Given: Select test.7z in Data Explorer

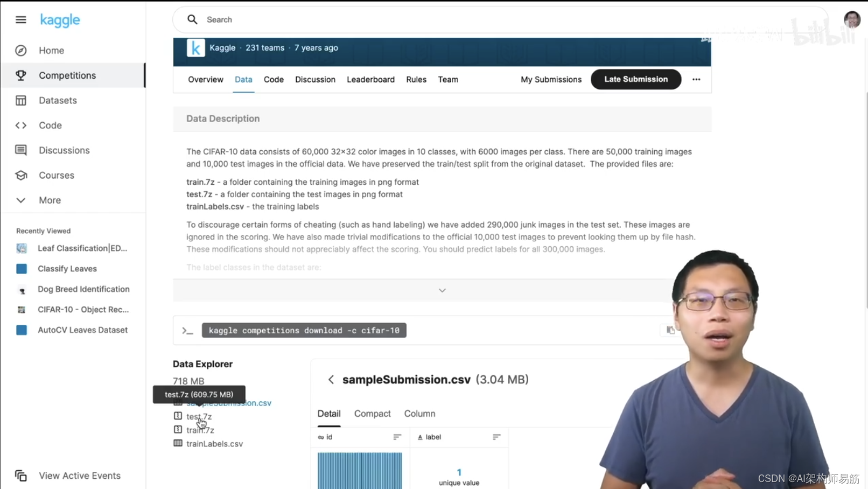Looking at the screenshot, I should pyautogui.click(x=199, y=416).
